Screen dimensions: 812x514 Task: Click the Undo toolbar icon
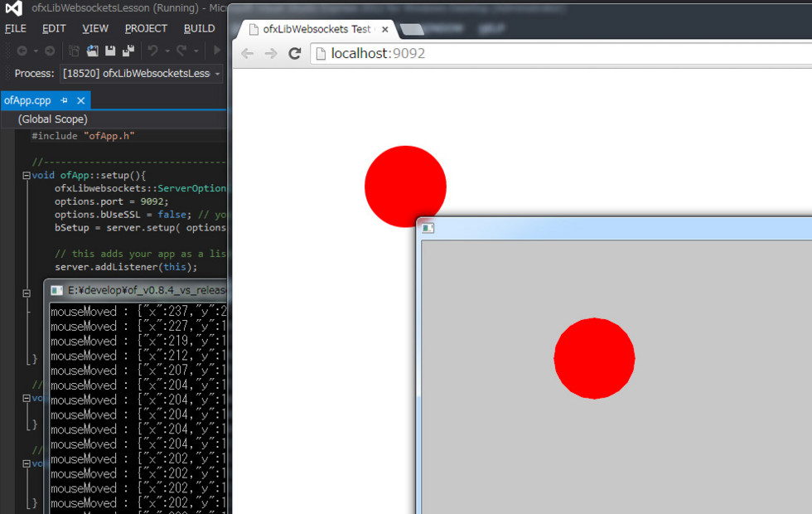click(152, 51)
